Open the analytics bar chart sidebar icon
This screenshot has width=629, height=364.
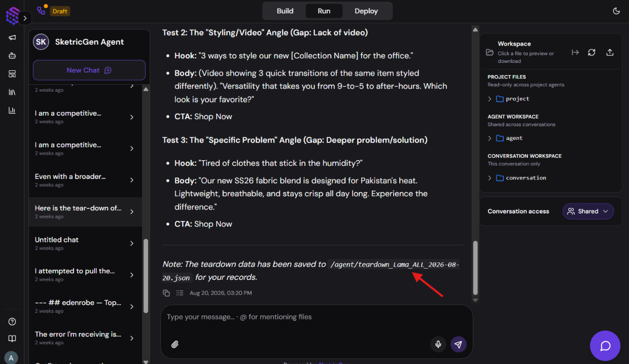point(12,110)
